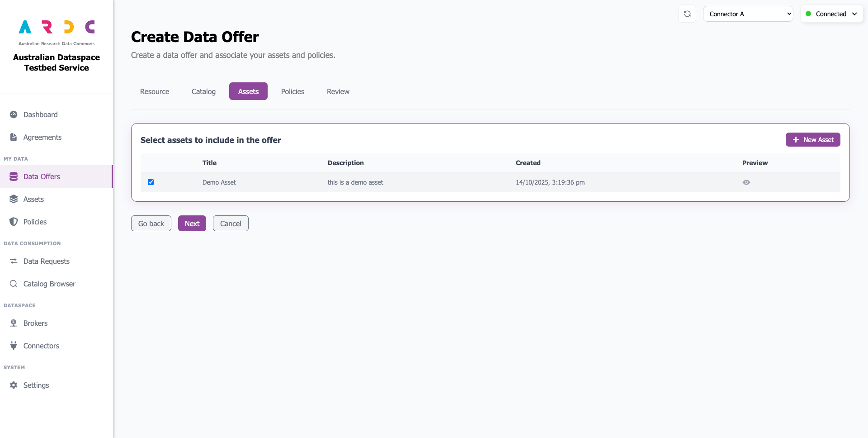The height and width of the screenshot is (438, 868).
Task: Click the New Asset button
Action: [813, 140]
